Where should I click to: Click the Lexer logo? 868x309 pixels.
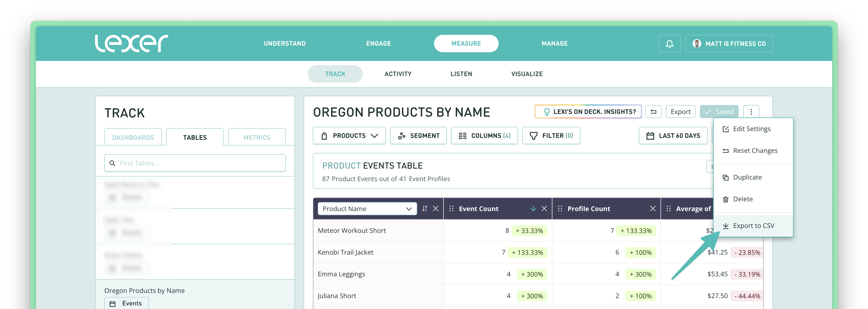coord(131,44)
